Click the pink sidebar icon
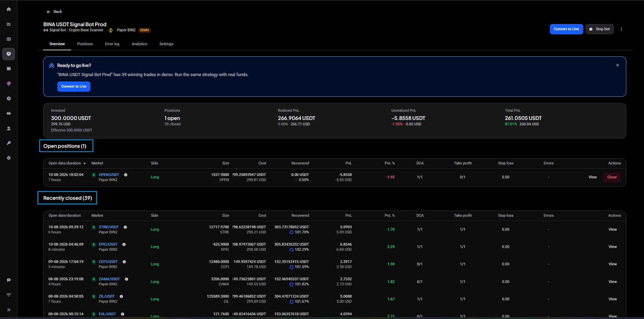644x319 pixels. pyautogui.click(x=9, y=84)
